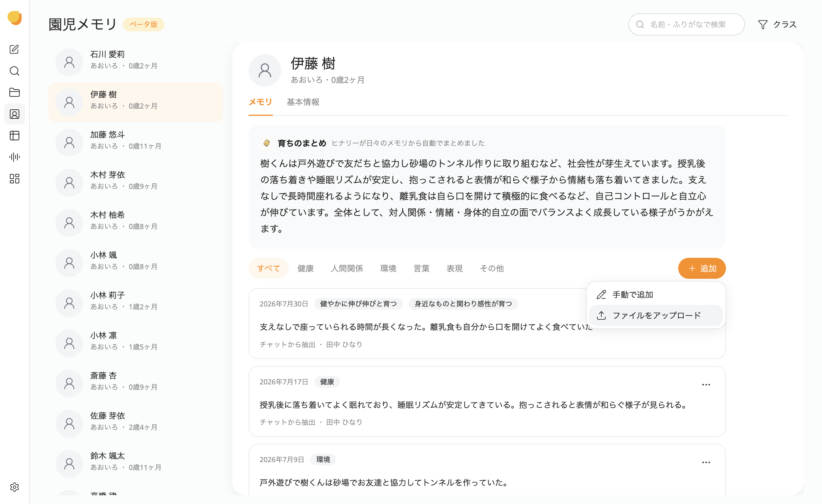Open more options for 2026年7月17日 memo
The image size is (822, 504).
[706, 385]
